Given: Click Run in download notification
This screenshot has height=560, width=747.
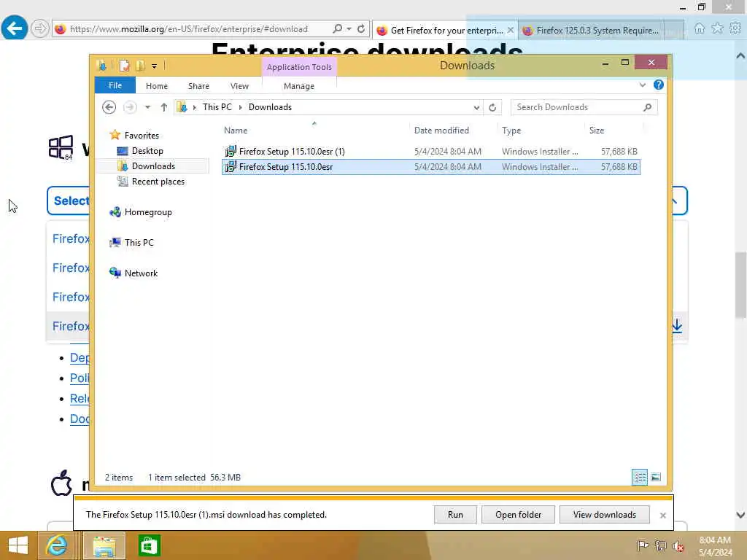Looking at the screenshot, I should coord(455,515).
